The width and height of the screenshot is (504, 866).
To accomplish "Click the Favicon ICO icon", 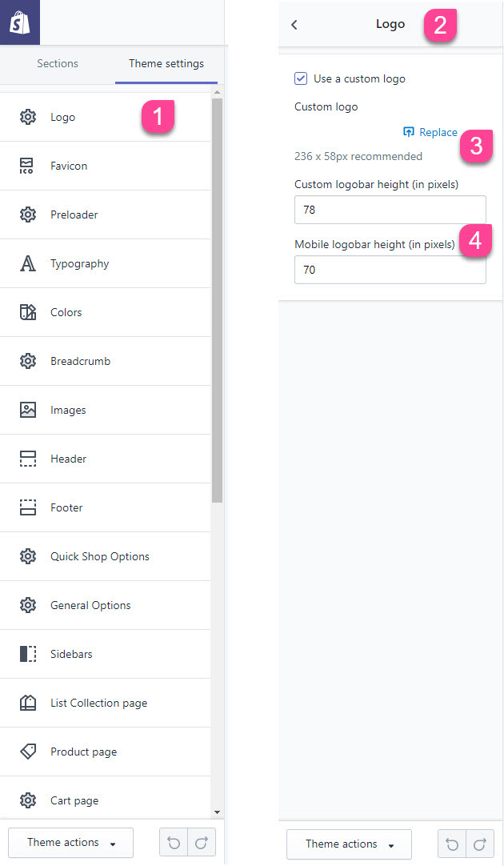I will click(x=27, y=166).
